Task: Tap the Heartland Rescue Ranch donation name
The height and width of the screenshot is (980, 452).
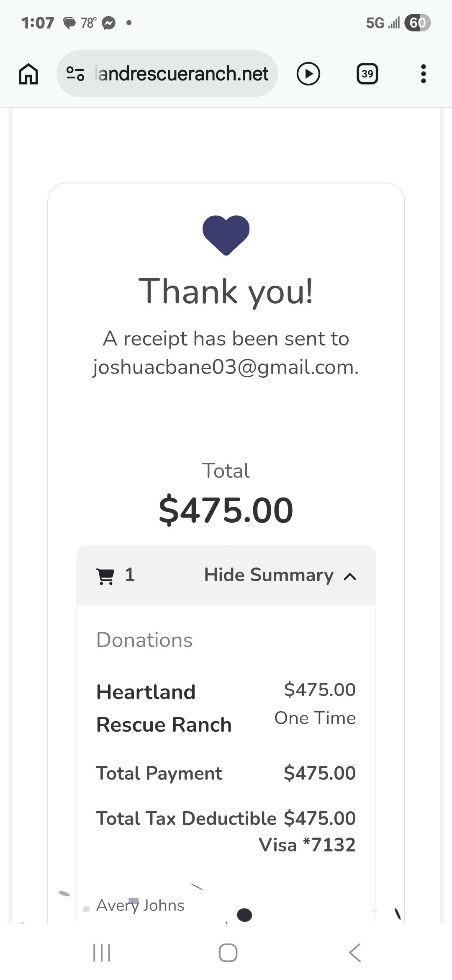Action: tap(164, 708)
